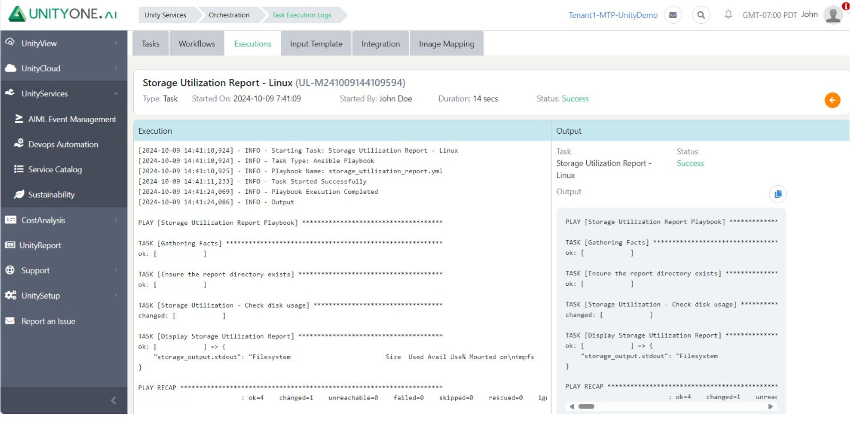868x426 pixels.
Task: Collapse the UnityServices menu chevron
Action: pyautogui.click(x=116, y=93)
